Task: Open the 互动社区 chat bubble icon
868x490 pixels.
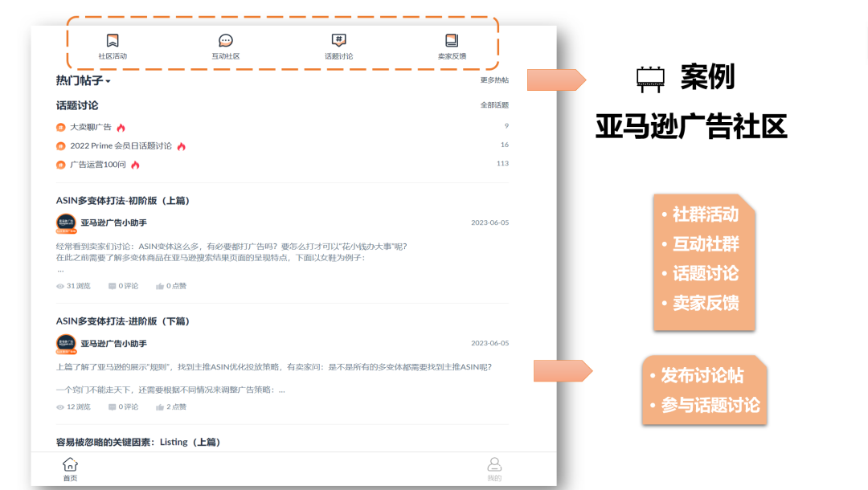Action: pyautogui.click(x=225, y=40)
